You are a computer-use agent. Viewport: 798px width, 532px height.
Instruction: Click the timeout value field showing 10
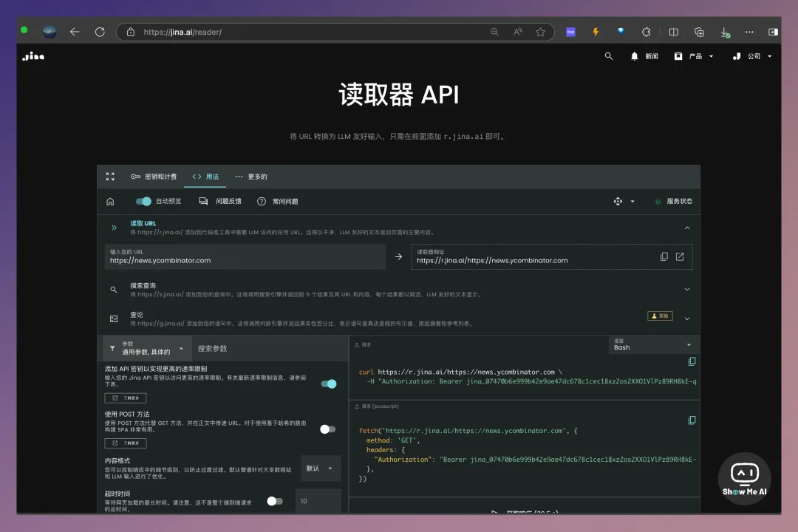pos(318,502)
